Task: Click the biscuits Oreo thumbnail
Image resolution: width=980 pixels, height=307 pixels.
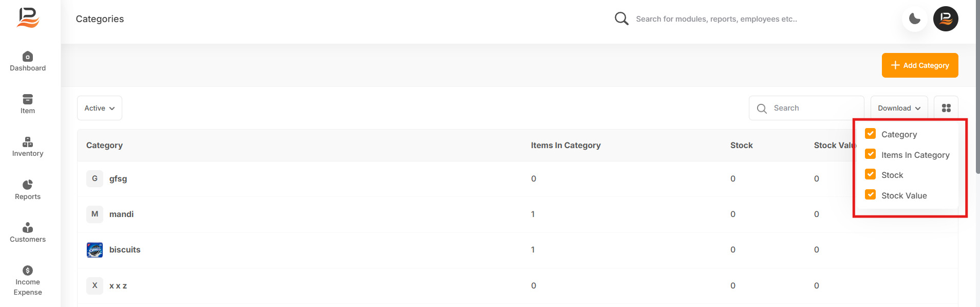Action: click(95, 250)
